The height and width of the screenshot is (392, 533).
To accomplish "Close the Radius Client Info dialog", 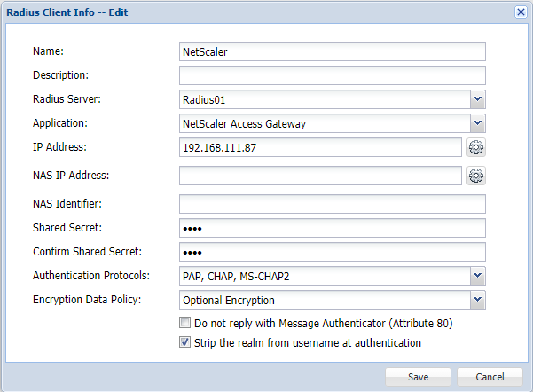I will tap(521, 12).
